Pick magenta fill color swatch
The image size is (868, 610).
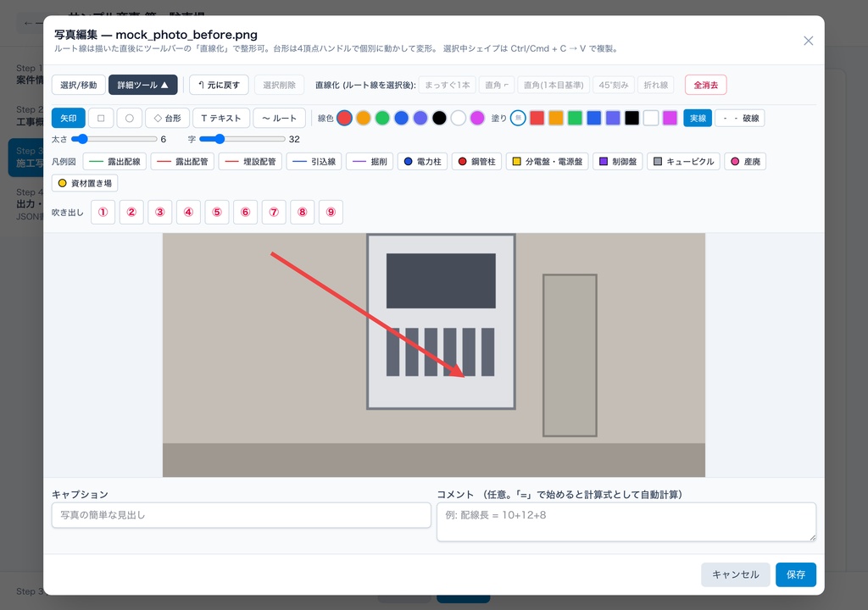670,118
